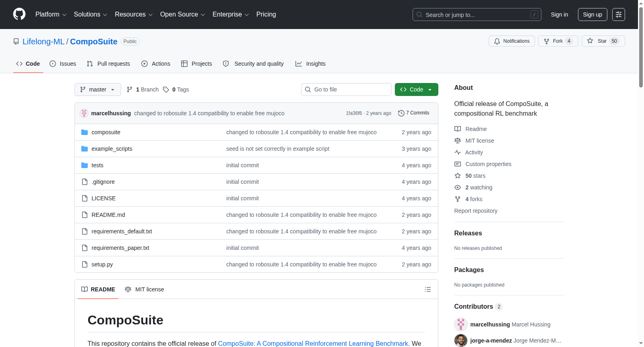Click the GitHub logo home icon

coord(19,15)
